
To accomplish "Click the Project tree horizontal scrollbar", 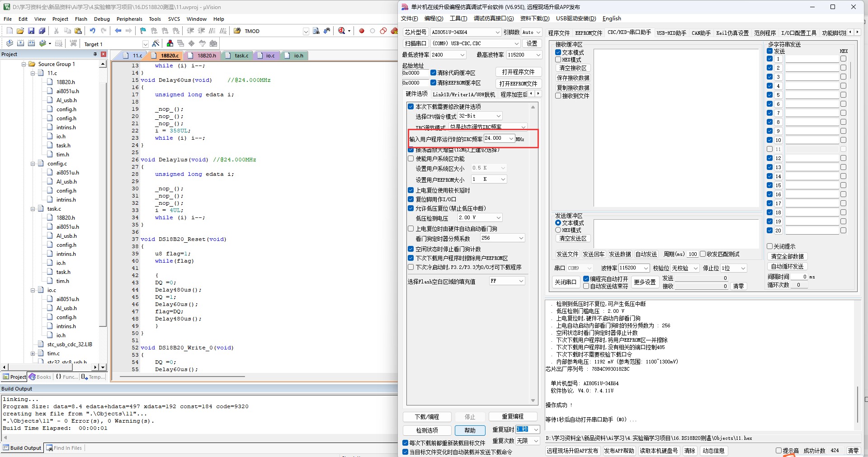I will point(50,367).
